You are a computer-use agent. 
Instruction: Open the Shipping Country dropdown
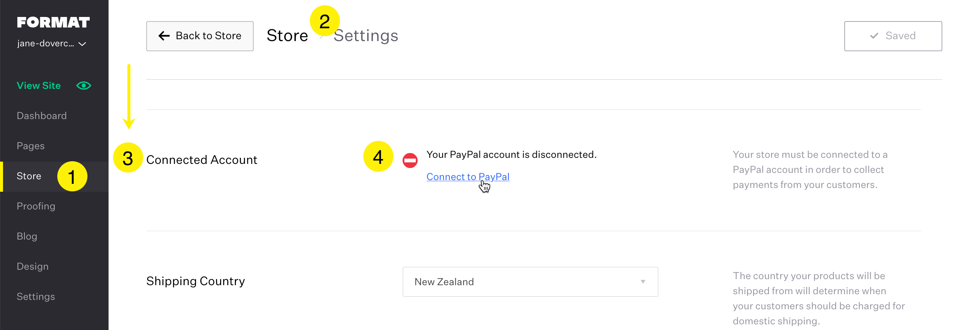[530, 282]
